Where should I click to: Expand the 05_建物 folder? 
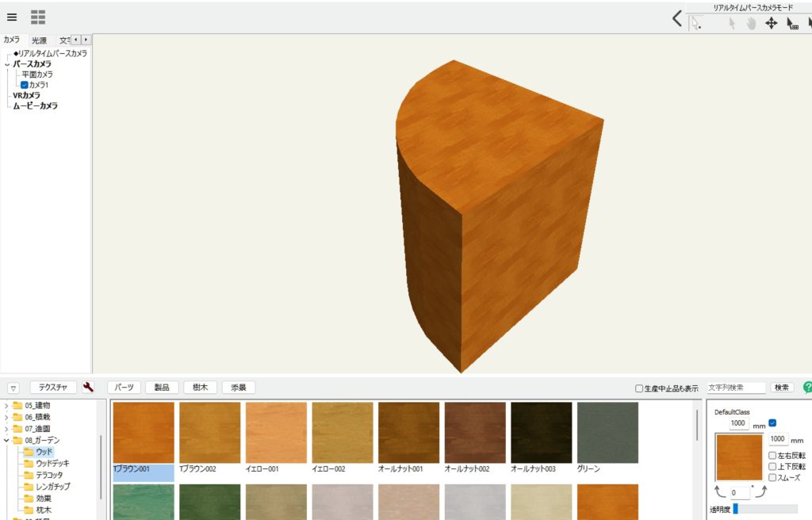pyautogui.click(x=7, y=406)
